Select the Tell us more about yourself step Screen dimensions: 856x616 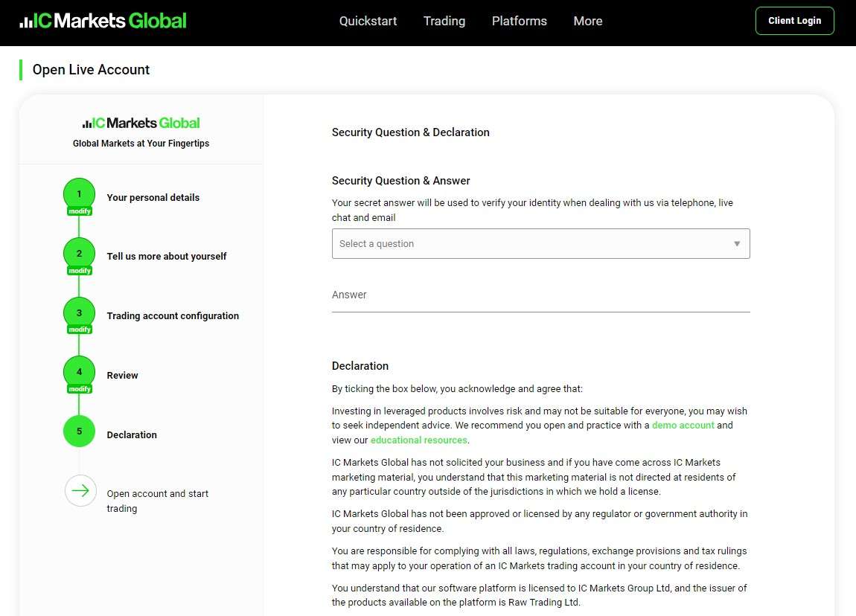pyautogui.click(x=167, y=257)
